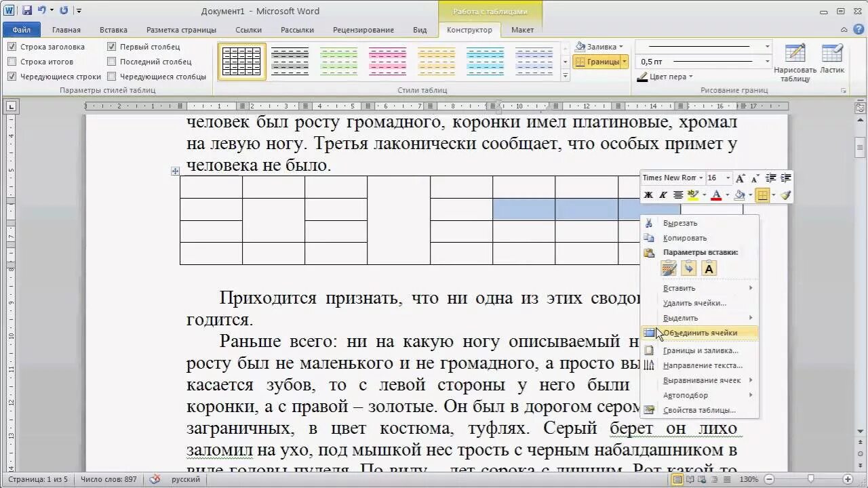Image resolution: width=868 pixels, height=488 pixels.
Task: Choose Merge Formatting paste option
Action: coord(689,268)
